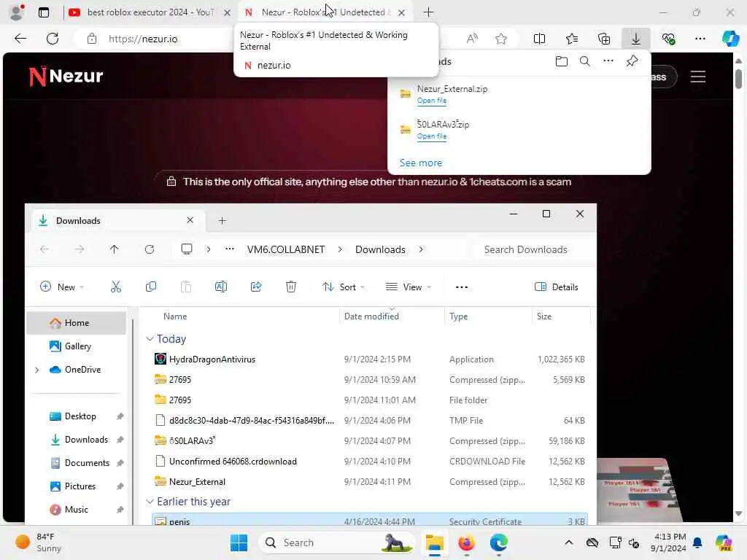The width and height of the screenshot is (747, 560).
Task: Open the Sort dropdown in Explorer
Action: tap(344, 287)
